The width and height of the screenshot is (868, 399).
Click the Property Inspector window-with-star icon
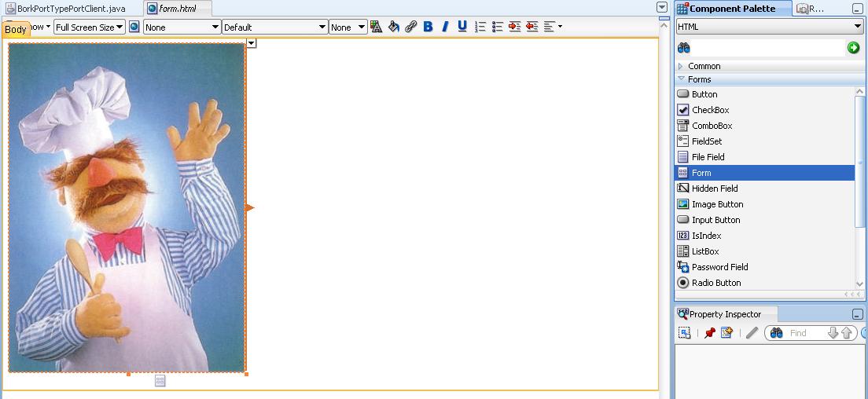726,333
